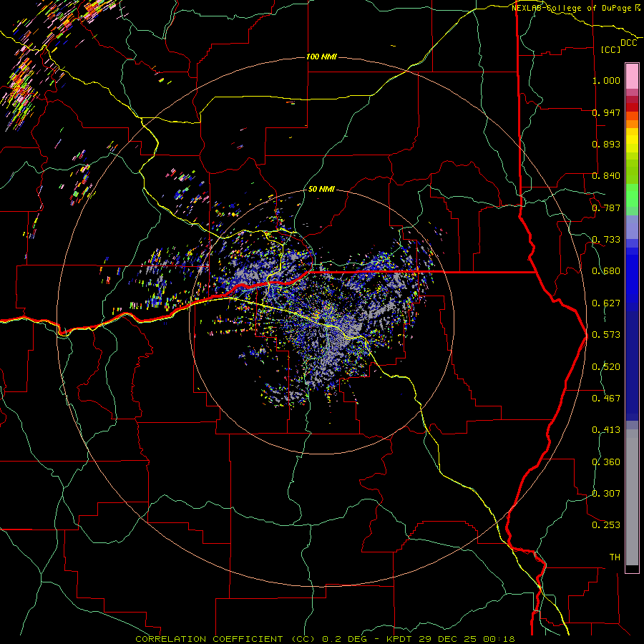
Task: Click the 50 NMI range ring label
Action: 321,189
